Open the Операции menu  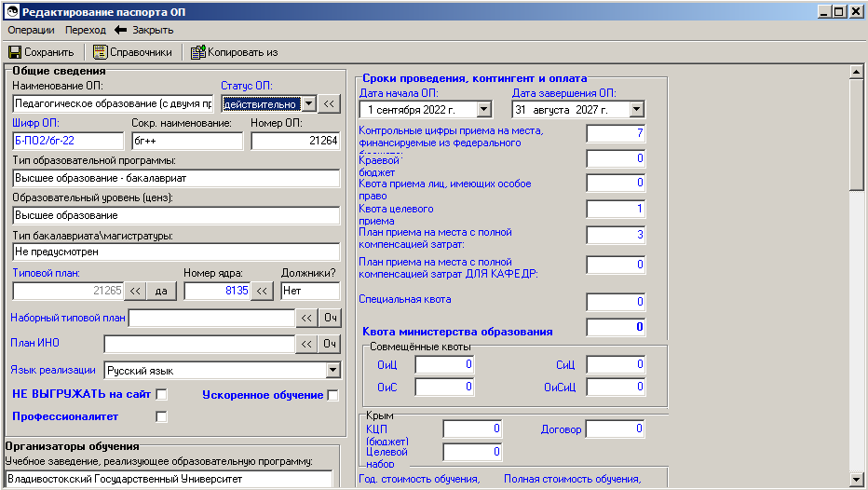coord(31,30)
